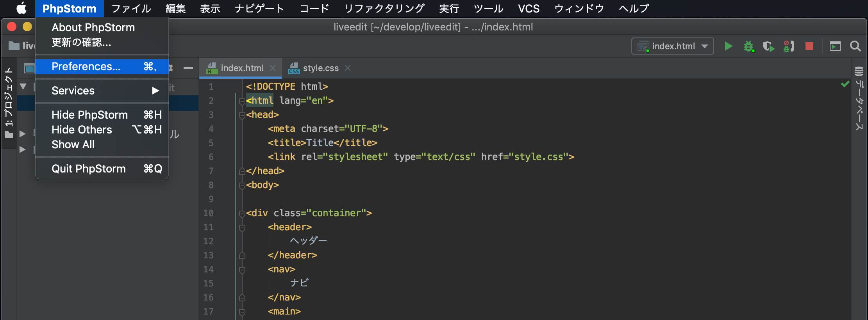Screen dimensions: 868x320
Task: Run index.html with the green play icon
Action: (728, 46)
